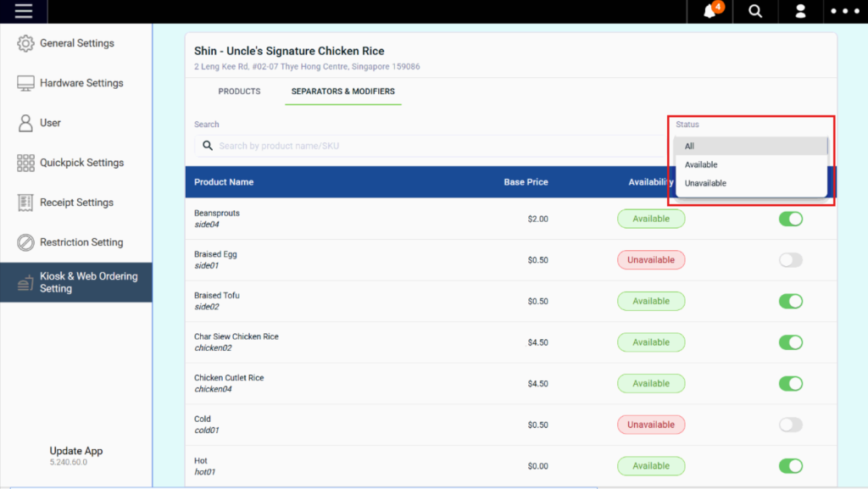Toggle Char Siew Chicken Rice availability
The height and width of the screenshot is (489, 868).
[791, 342]
